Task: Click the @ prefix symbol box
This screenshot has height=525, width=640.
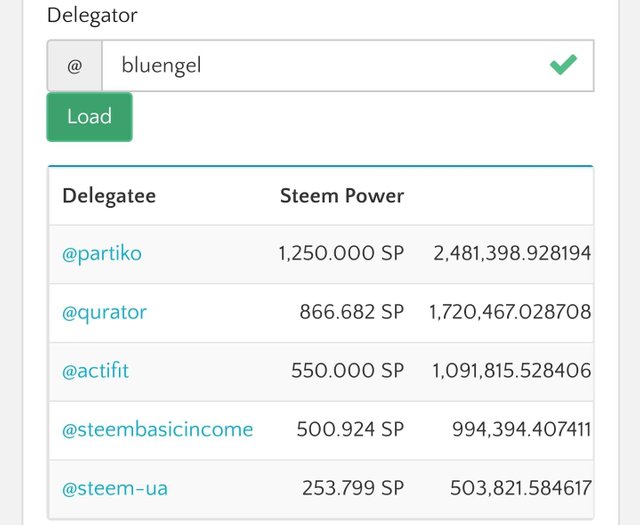Action: (x=75, y=66)
